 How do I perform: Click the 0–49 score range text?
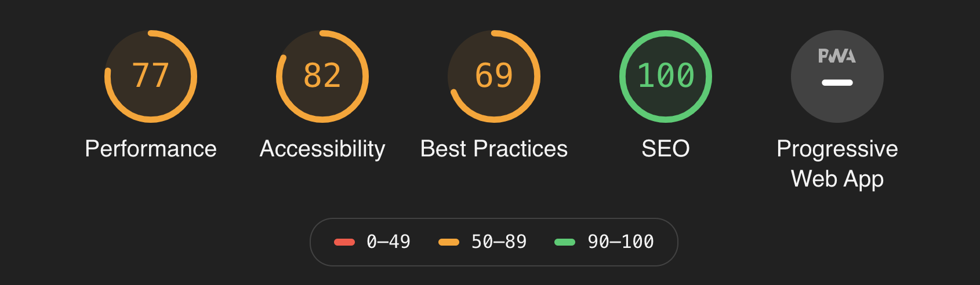389,242
